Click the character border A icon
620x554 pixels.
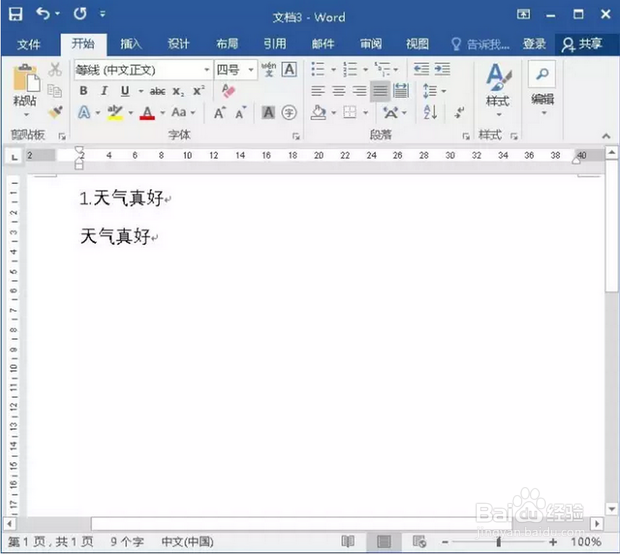pyautogui.click(x=289, y=70)
